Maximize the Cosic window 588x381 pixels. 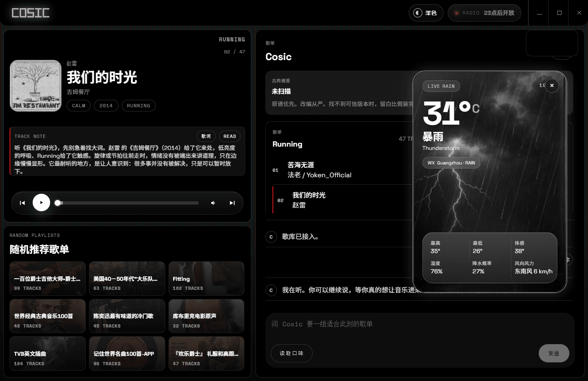point(559,13)
